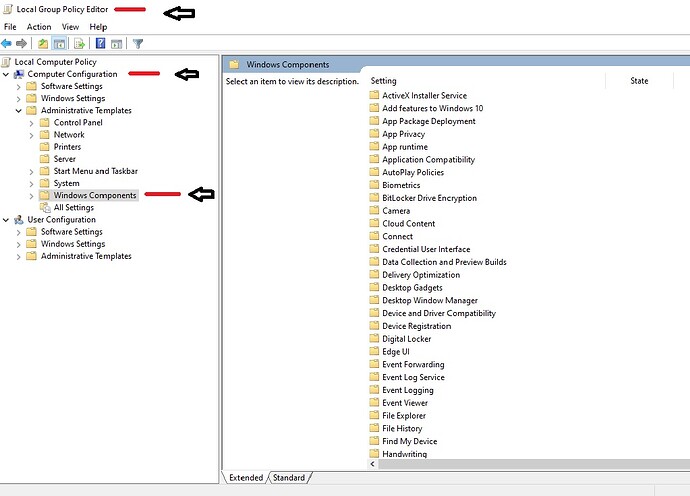
Task: Click the Back arrow toolbar icon
Action: tap(6, 43)
